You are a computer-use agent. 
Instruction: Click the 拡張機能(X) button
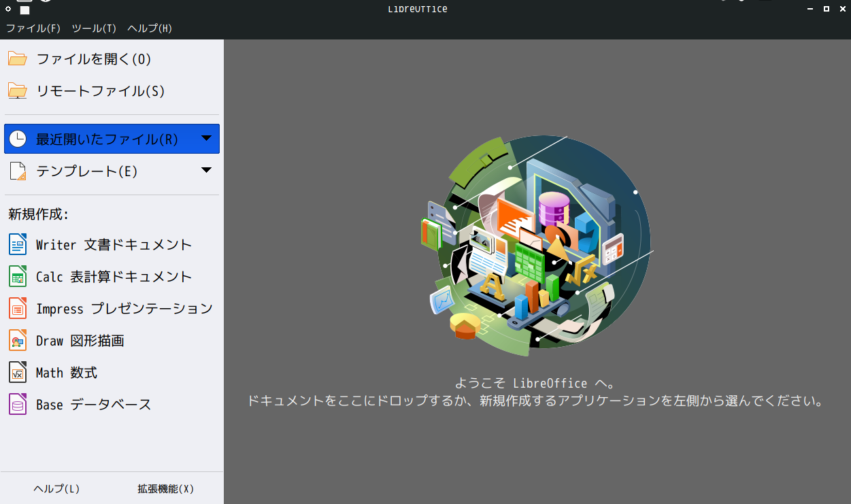[x=166, y=488]
